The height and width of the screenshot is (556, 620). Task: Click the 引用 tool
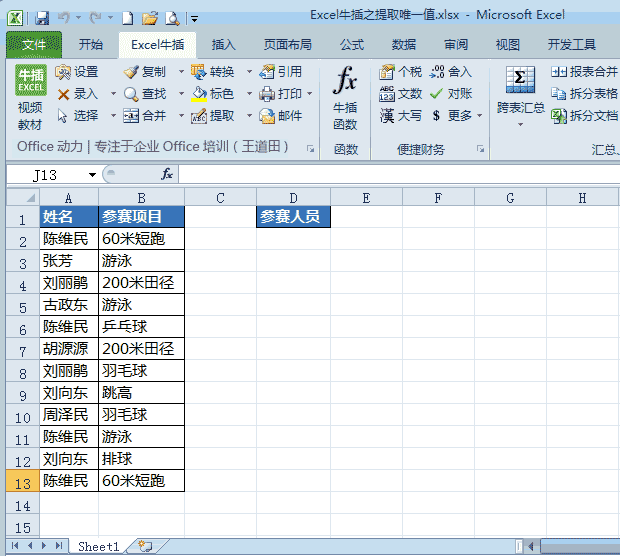(280, 72)
